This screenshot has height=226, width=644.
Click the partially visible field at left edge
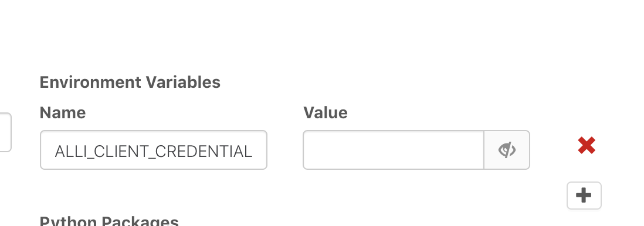(5, 132)
